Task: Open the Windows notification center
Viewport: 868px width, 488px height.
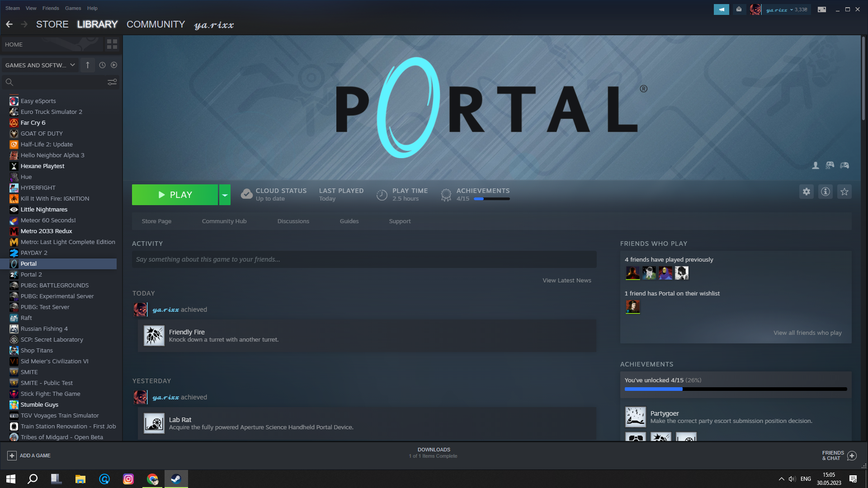Action: click(853, 479)
